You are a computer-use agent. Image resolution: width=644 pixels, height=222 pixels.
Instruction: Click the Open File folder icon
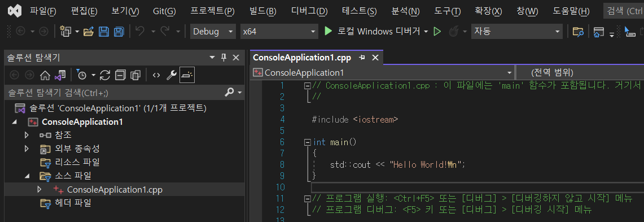89,31
